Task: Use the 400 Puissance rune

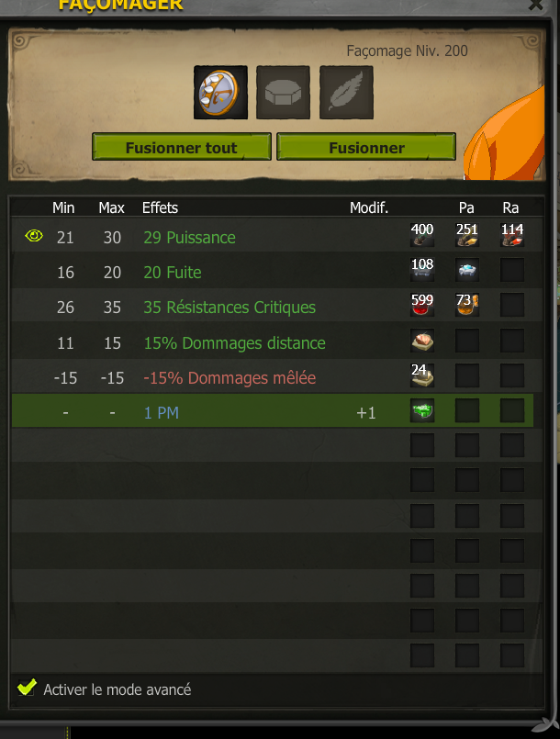Action: pos(422,235)
